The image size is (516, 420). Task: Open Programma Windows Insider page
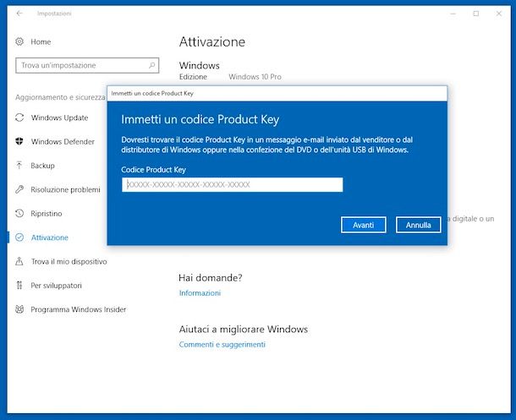(79, 309)
